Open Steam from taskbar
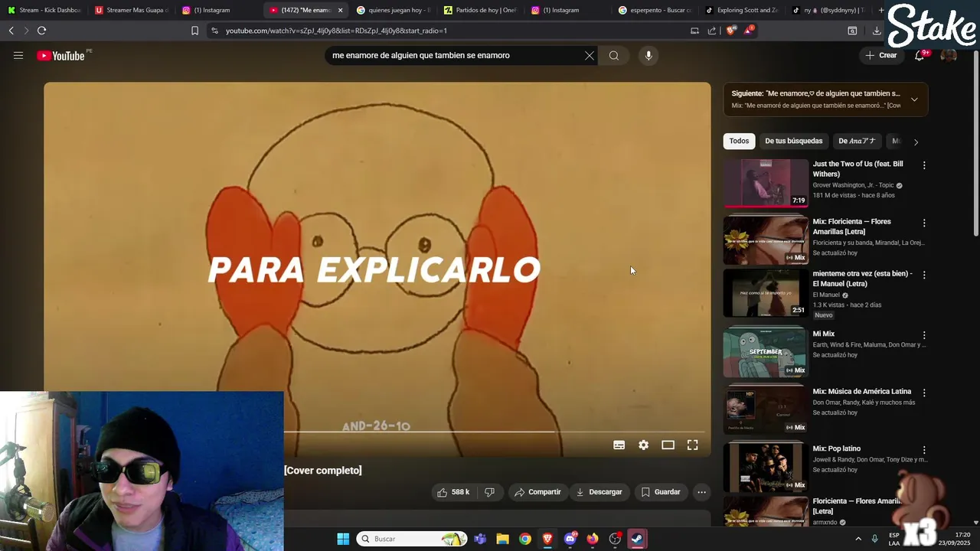The width and height of the screenshot is (980, 551). (x=637, y=539)
